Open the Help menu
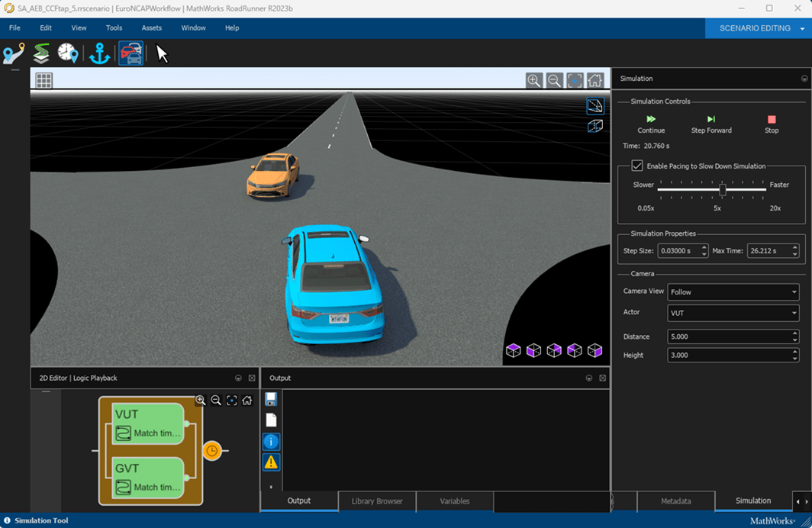 pos(232,28)
